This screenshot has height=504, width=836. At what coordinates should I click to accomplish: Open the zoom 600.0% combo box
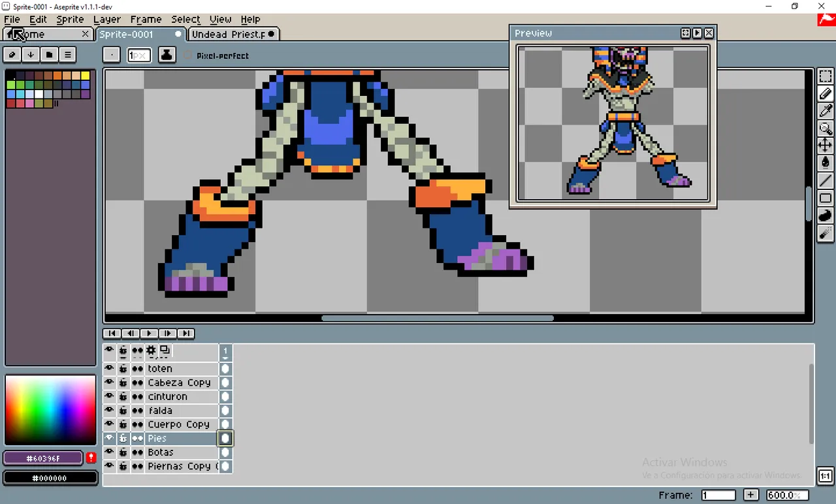click(786, 496)
